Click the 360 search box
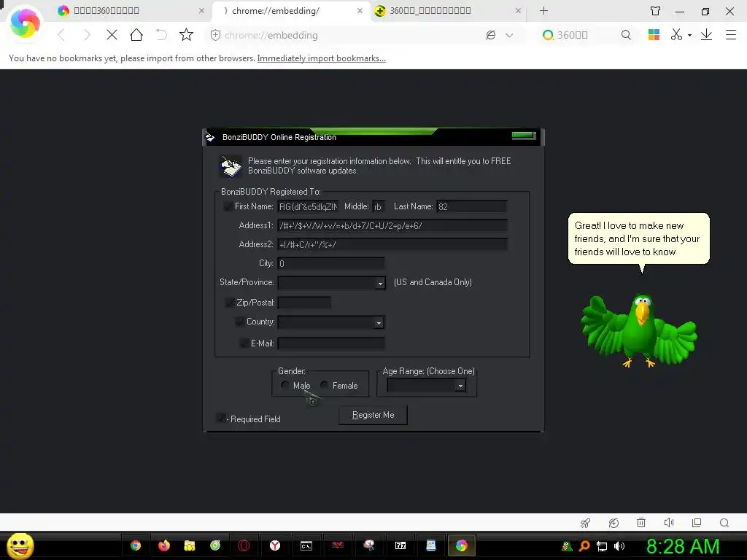The width and height of the screenshot is (747, 560). pyautogui.click(x=586, y=35)
